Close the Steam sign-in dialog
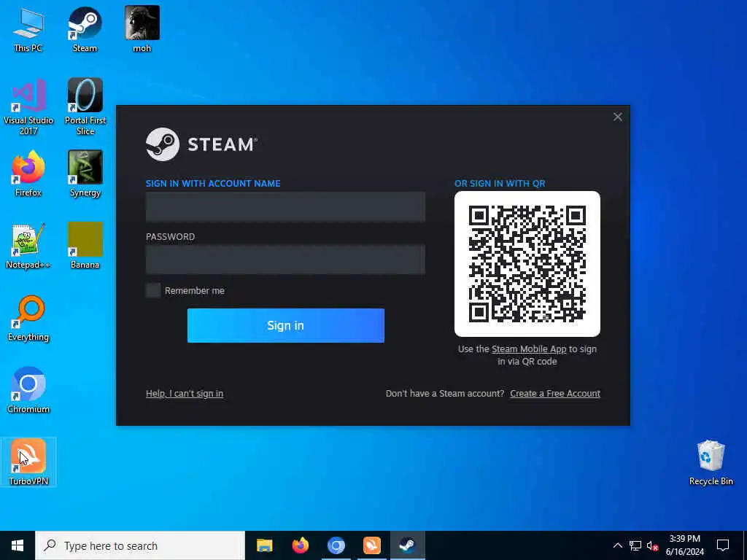Viewport: 747px width, 560px height. [x=617, y=117]
